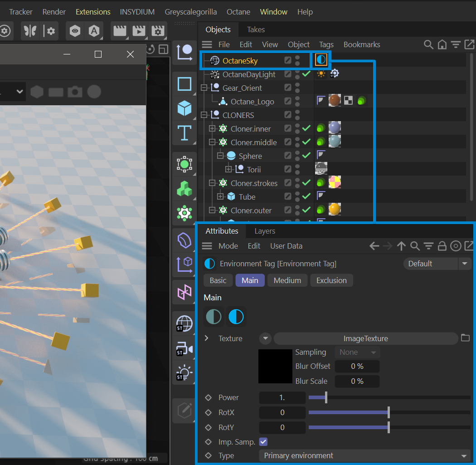Collapse the Cloner.middle tree item
This screenshot has width=476, height=465.
click(x=212, y=142)
